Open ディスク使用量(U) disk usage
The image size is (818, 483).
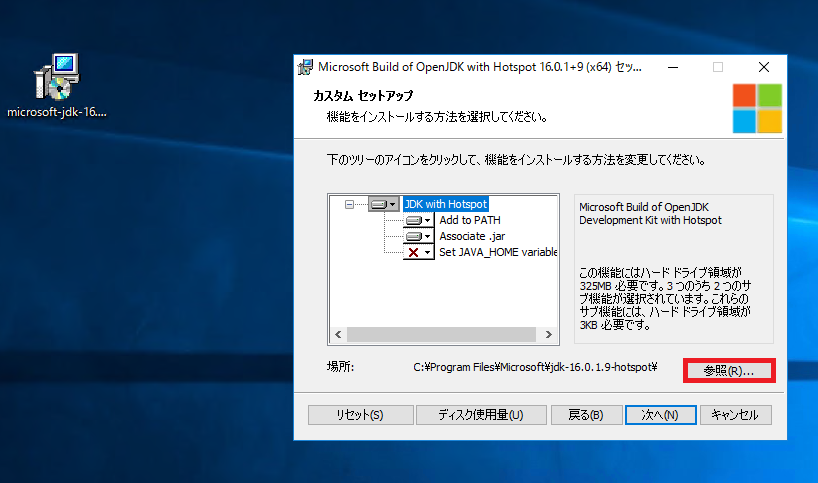(x=481, y=415)
